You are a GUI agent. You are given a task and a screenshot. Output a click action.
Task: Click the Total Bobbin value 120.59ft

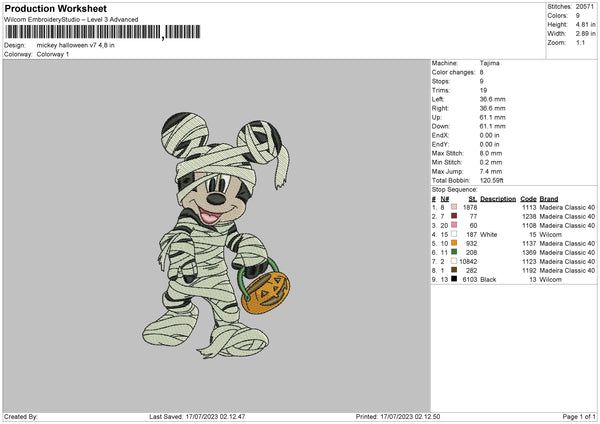[492, 180]
